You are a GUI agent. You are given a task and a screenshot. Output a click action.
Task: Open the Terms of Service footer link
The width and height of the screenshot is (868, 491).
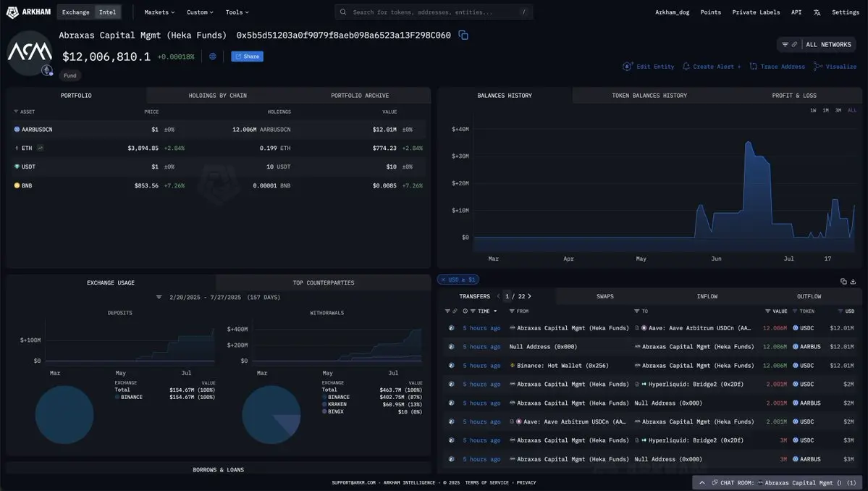pos(486,483)
